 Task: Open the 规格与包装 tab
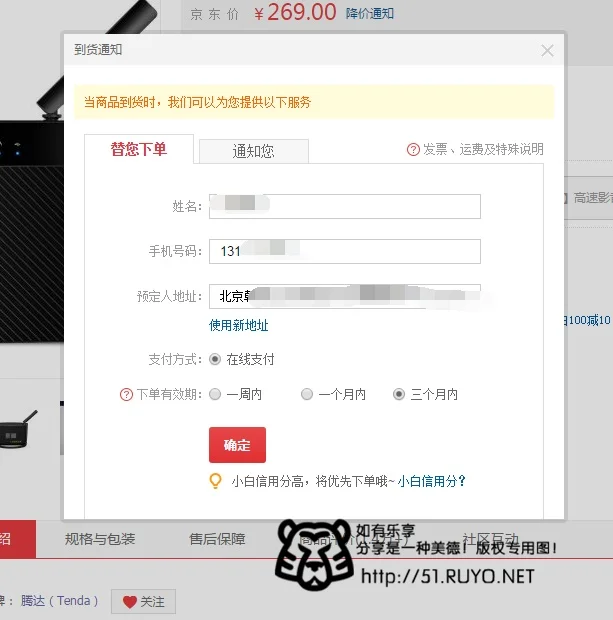pos(100,539)
